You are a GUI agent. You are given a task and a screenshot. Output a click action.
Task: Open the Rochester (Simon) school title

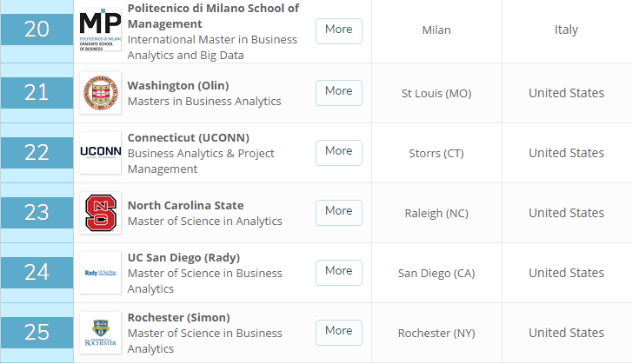[x=178, y=317]
